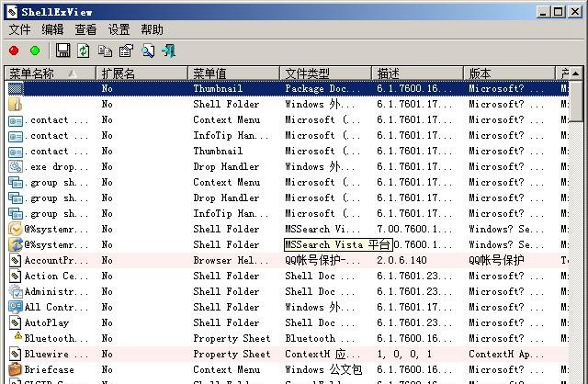
Task: Select the All Contr... entry name
Action: pos(56,307)
